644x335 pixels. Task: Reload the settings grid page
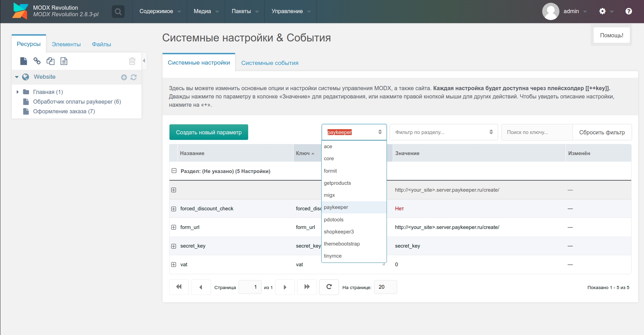coord(329,287)
